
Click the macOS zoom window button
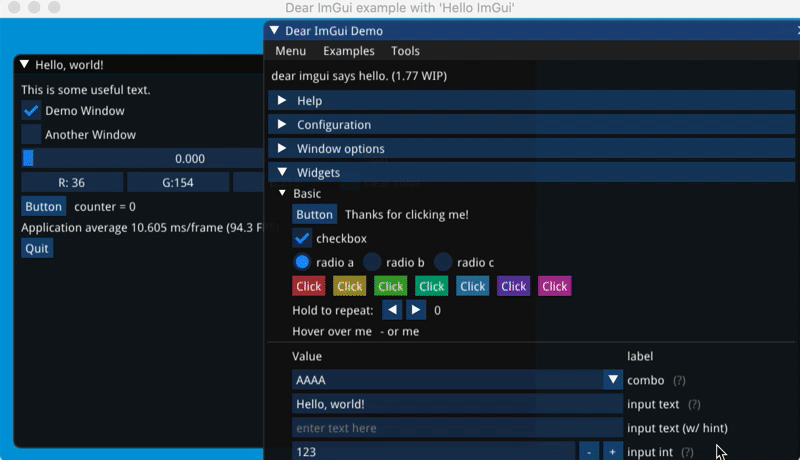pyautogui.click(x=54, y=7)
